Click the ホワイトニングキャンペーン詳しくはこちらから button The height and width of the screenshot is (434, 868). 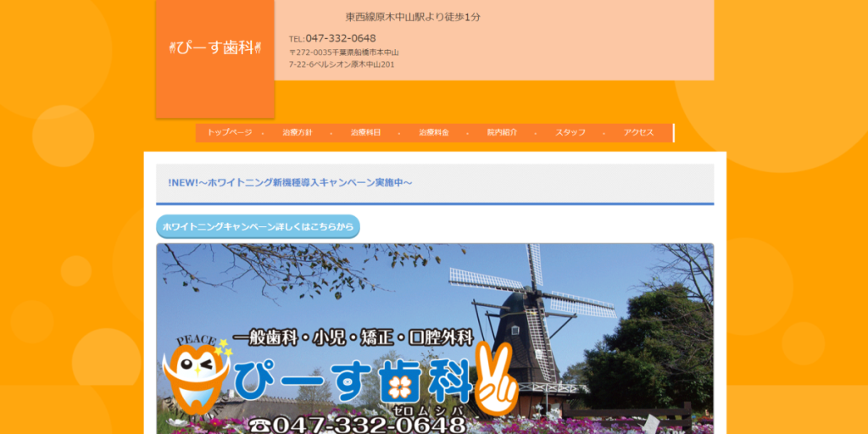click(258, 226)
